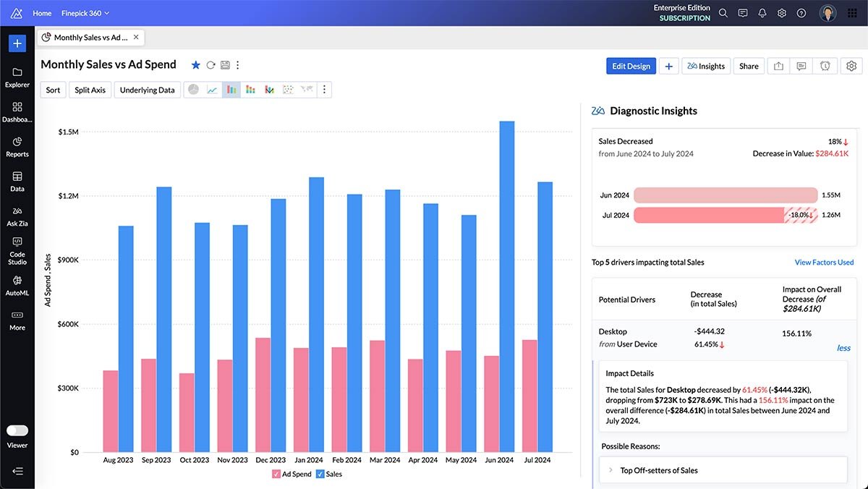Image resolution: width=868 pixels, height=489 pixels.
Task: Uncheck the Sales legend checkbox
Action: pos(320,474)
